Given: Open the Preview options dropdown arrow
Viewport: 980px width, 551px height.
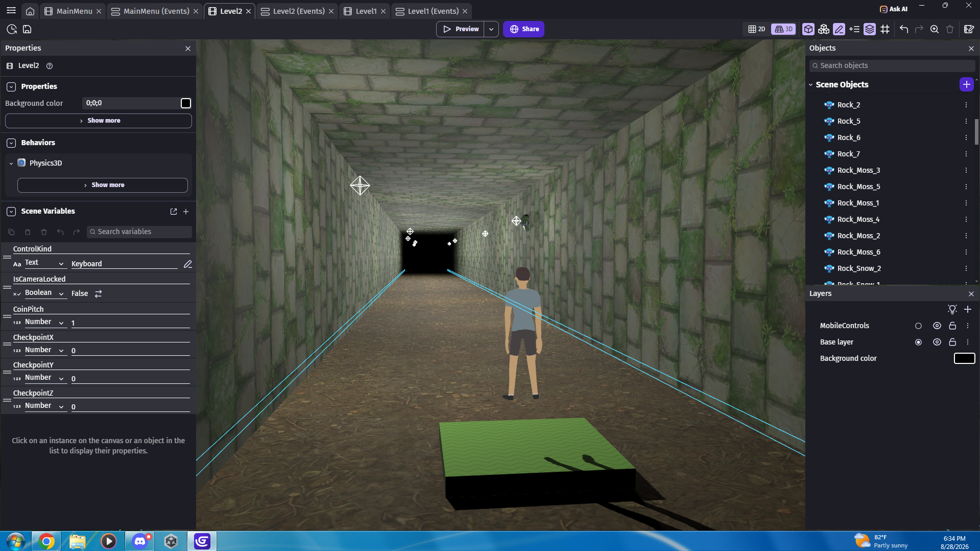Looking at the screenshot, I should click(491, 29).
